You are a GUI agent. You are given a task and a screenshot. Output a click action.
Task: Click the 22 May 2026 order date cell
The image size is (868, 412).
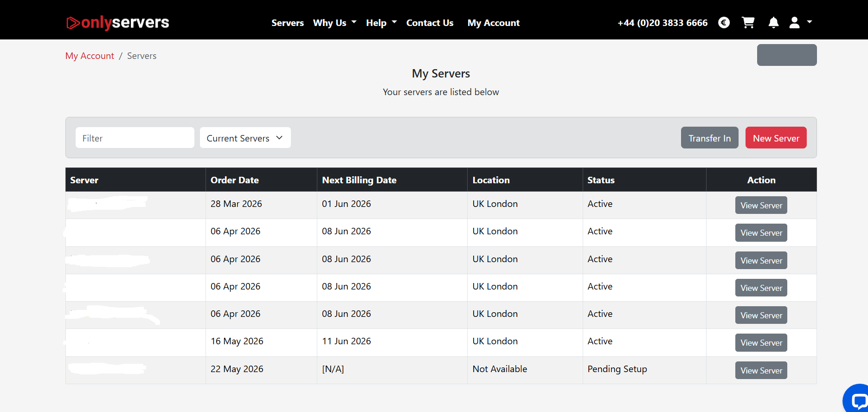[261, 370]
